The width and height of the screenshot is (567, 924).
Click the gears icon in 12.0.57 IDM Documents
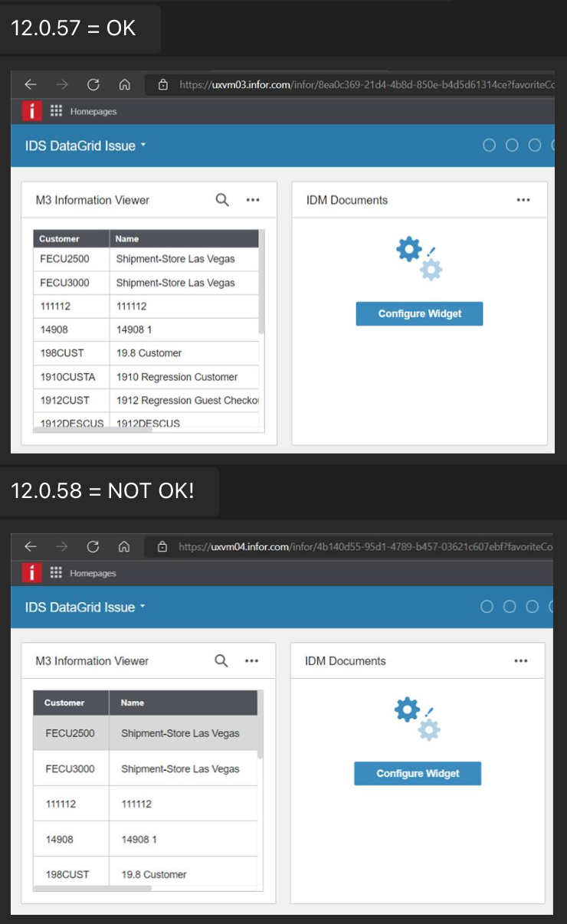[x=419, y=259]
